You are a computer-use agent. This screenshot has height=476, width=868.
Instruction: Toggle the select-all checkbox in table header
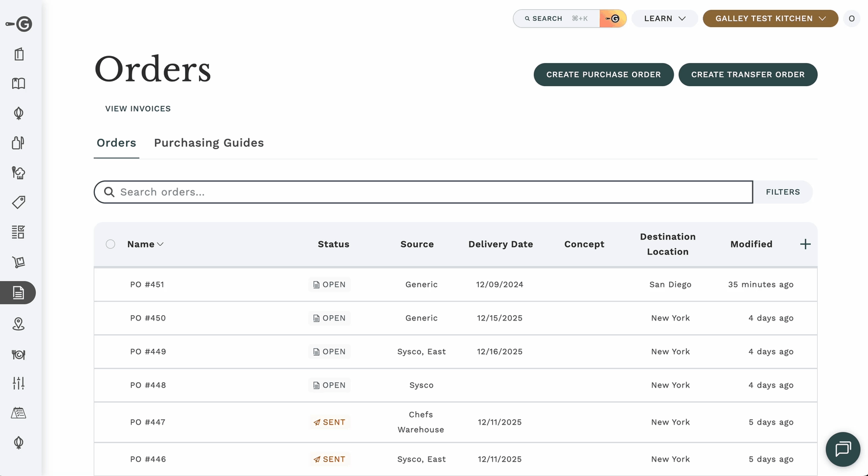(110, 244)
